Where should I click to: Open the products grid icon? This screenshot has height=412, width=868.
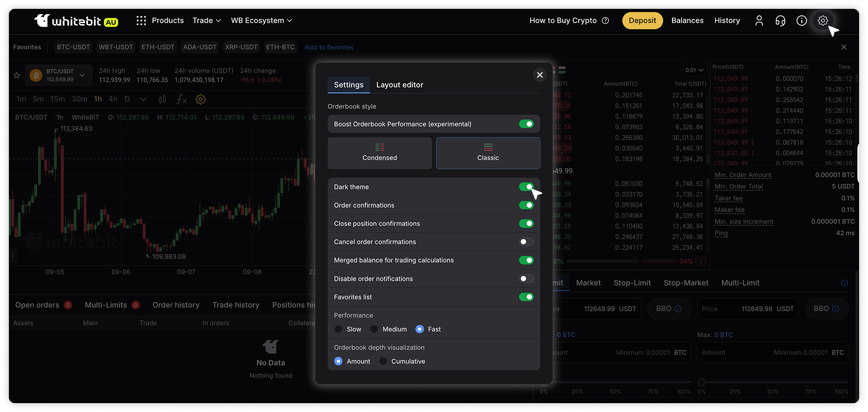click(x=141, y=21)
